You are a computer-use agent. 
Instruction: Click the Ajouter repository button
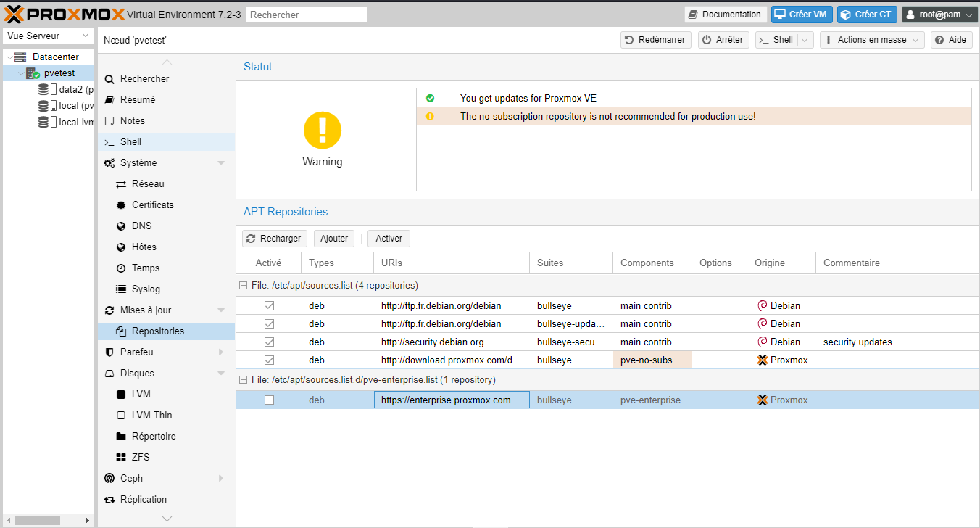[334, 239]
